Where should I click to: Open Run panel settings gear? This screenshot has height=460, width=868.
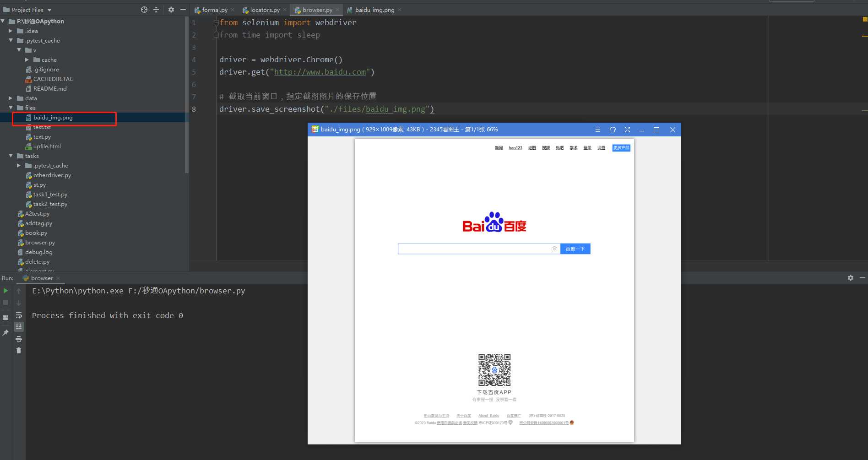click(851, 278)
